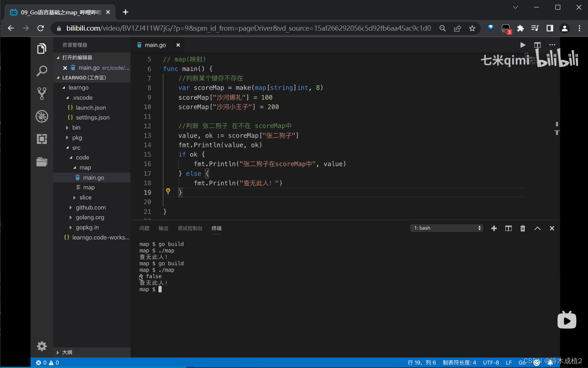This screenshot has width=588, height=368.
Task: Share this page icon in address bar
Action: (x=457, y=28)
